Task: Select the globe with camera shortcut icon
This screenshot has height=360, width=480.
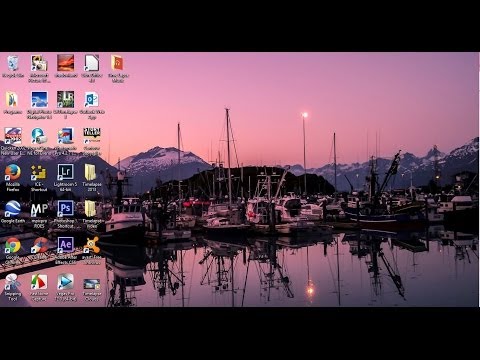Action: [39, 136]
